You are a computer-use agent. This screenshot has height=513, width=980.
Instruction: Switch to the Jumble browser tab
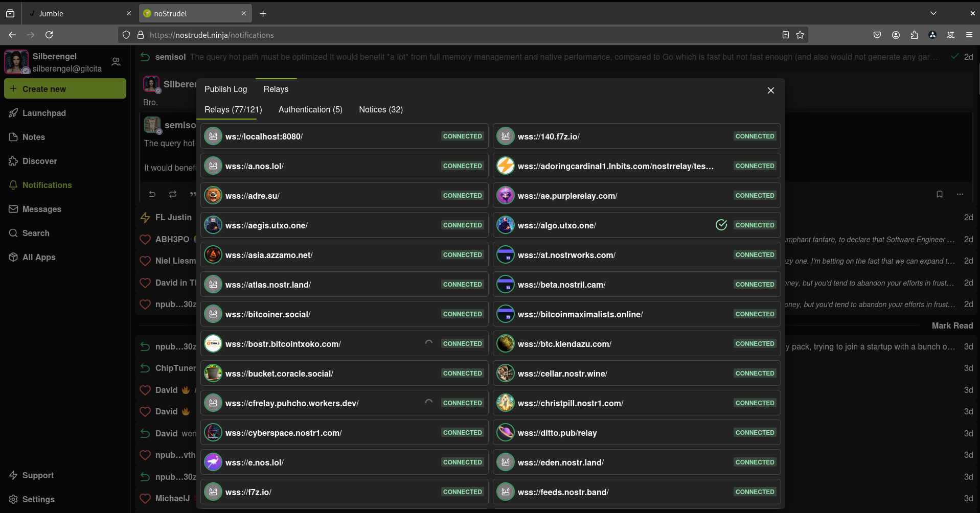[79, 13]
